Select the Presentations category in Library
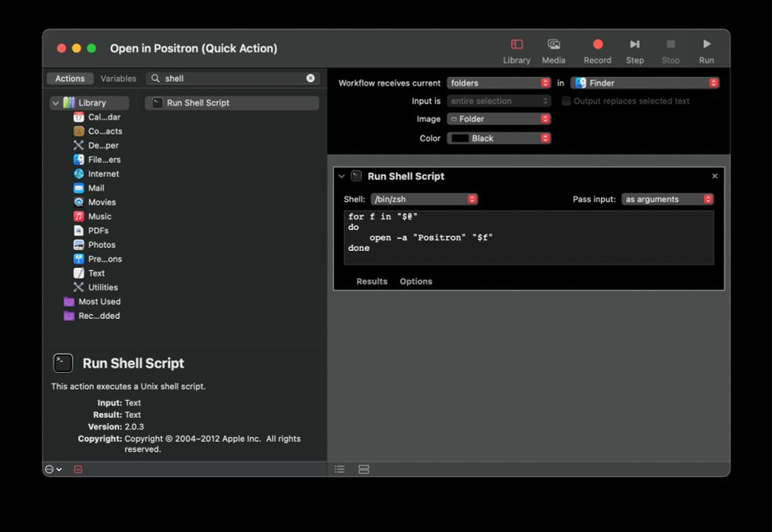 click(x=97, y=259)
